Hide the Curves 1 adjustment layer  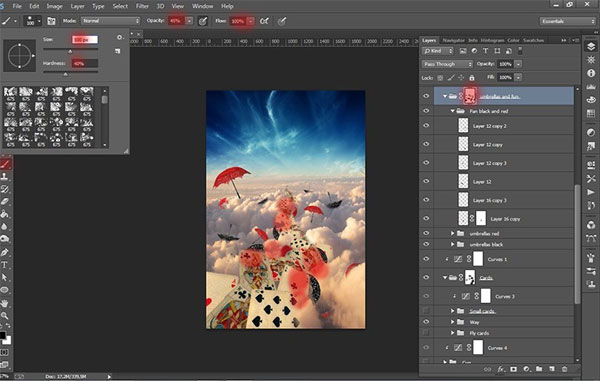[426, 259]
